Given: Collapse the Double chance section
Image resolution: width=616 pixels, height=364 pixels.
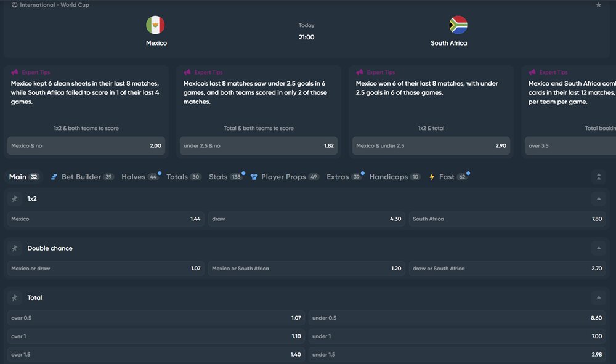Looking at the screenshot, I should (599, 248).
